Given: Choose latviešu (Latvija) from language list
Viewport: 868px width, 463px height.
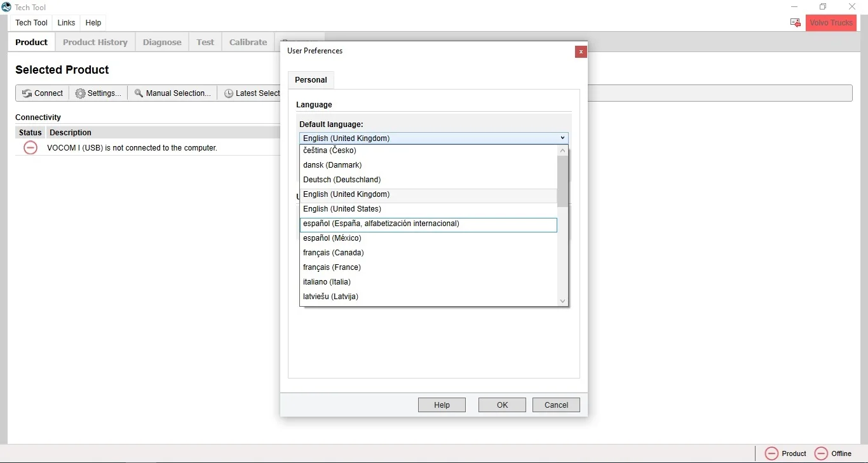Looking at the screenshot, I should point(428,297).
